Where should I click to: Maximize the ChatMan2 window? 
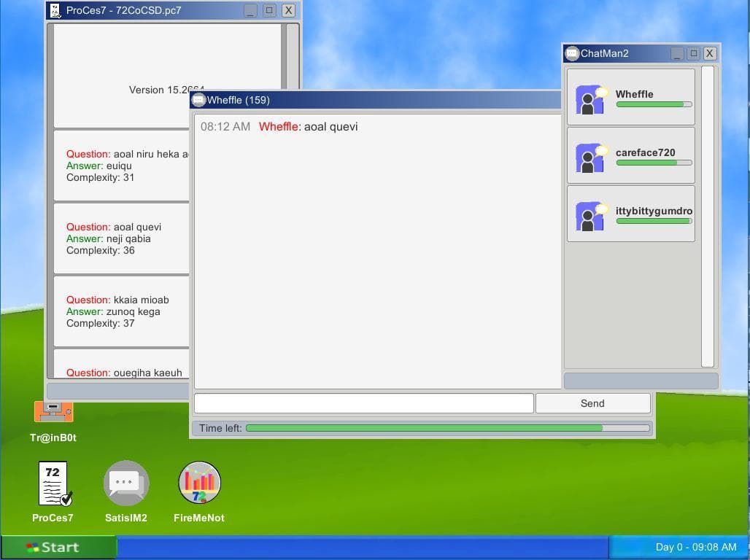(x=694, y=53)
